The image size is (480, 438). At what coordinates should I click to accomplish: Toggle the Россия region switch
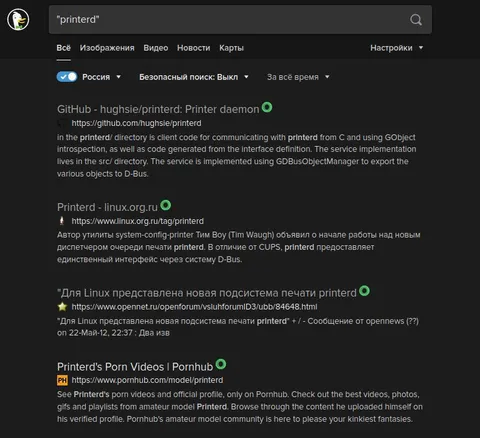(x=67, y=77)
